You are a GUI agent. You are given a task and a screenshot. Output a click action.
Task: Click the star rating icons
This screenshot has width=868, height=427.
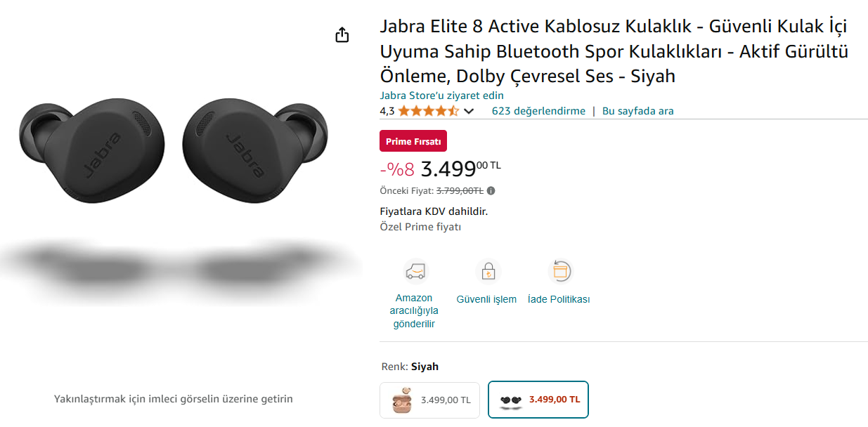428,111
